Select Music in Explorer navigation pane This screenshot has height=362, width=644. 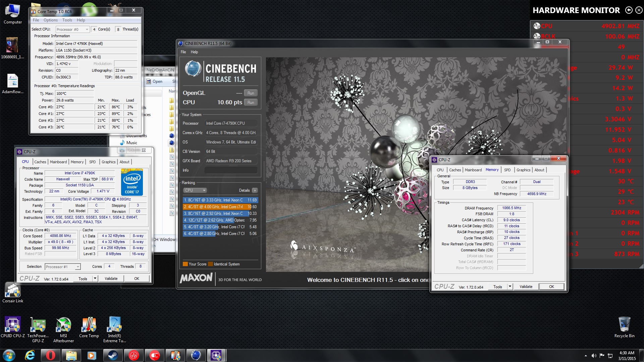(x=129, y=143)
